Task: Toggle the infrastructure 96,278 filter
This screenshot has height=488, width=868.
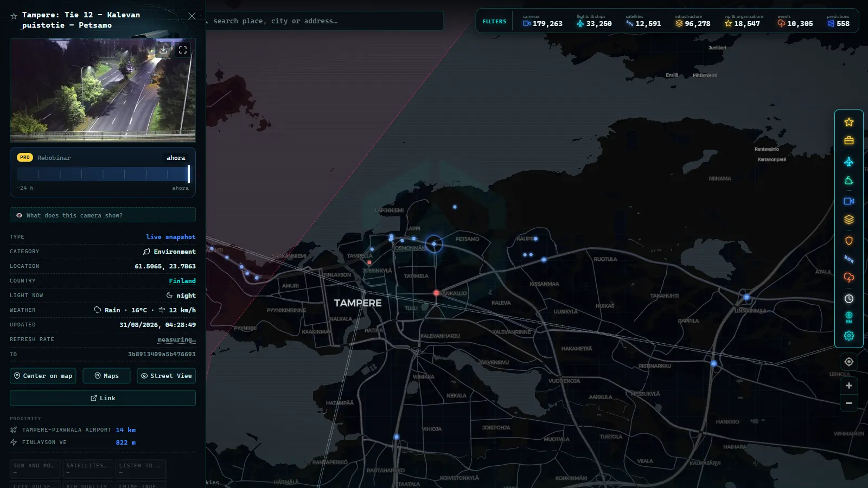Action: [693, 21]
